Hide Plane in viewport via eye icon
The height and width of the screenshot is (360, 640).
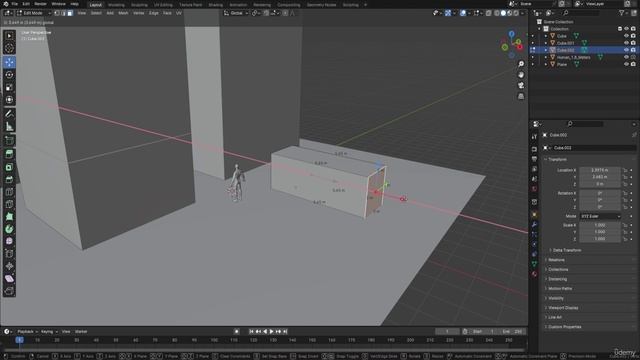pyautogui.click(x=626, y=64)
